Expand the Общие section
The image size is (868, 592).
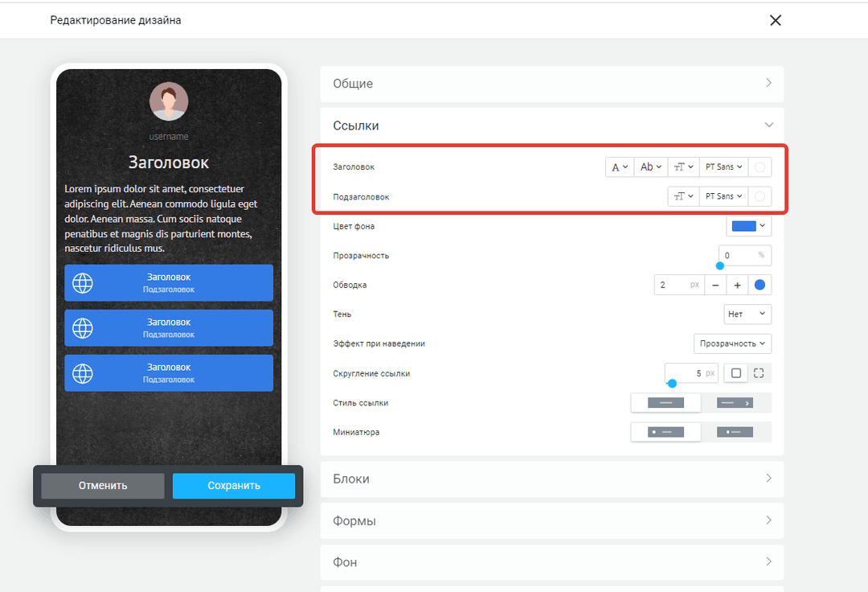coord(552,84)
